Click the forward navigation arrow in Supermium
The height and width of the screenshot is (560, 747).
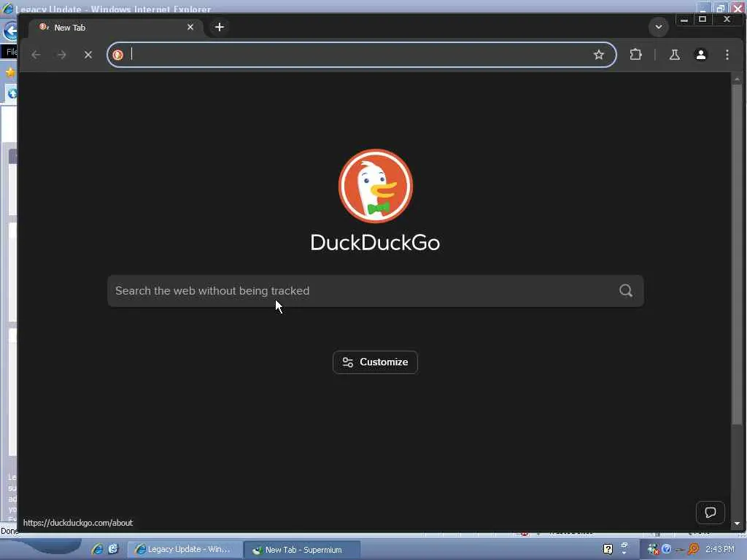61,55
